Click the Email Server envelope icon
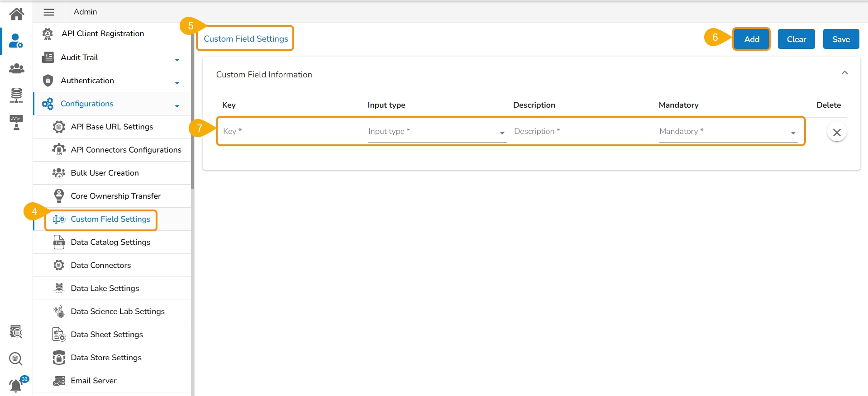 (59, 381)
